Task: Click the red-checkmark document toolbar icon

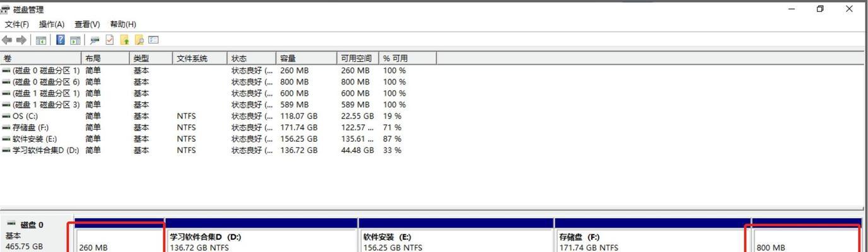Action: 110,40
